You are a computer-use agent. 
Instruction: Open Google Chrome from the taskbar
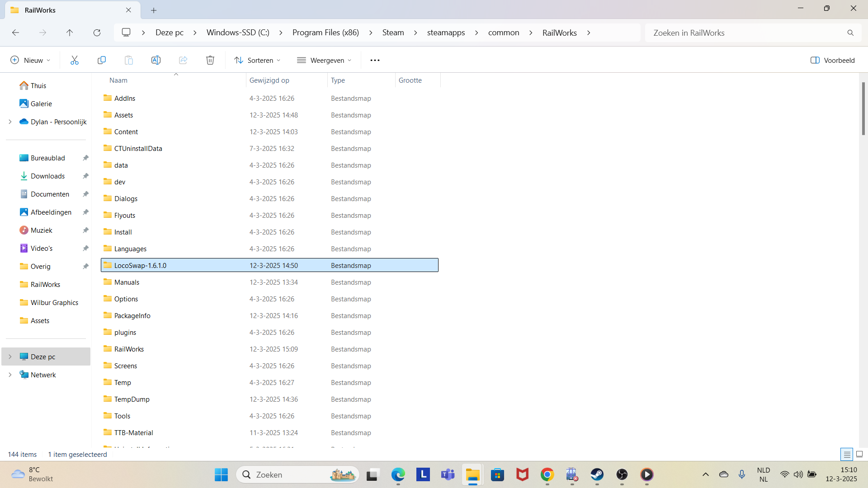tap(547, 474)
